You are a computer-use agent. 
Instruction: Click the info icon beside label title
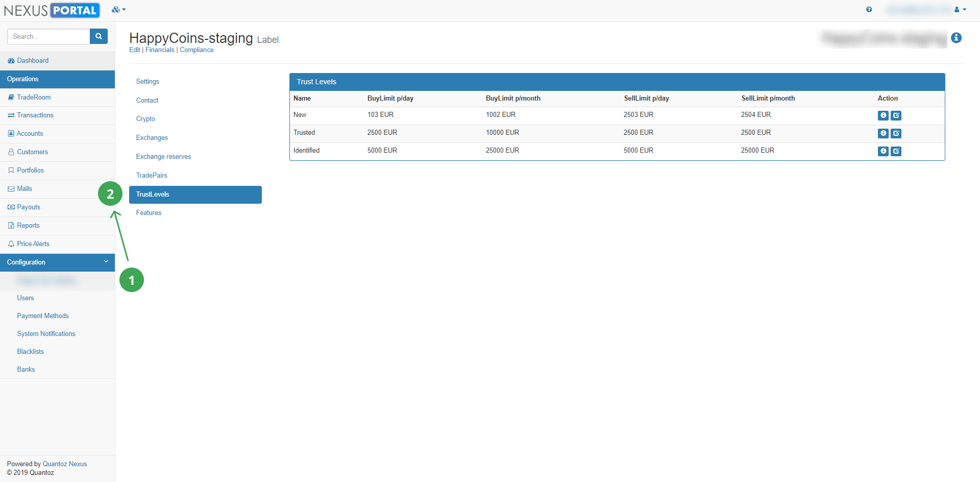(956, 38)
